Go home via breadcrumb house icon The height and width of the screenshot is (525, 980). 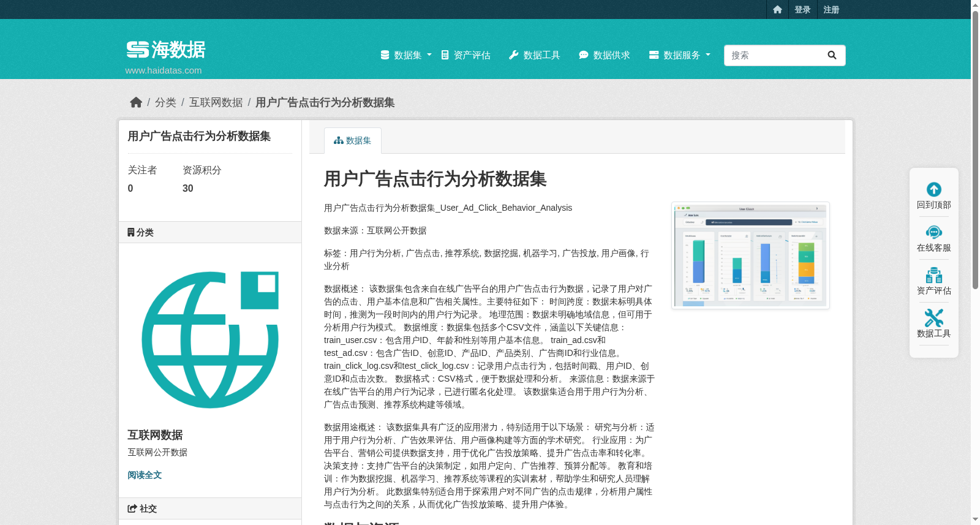point(136,102)
